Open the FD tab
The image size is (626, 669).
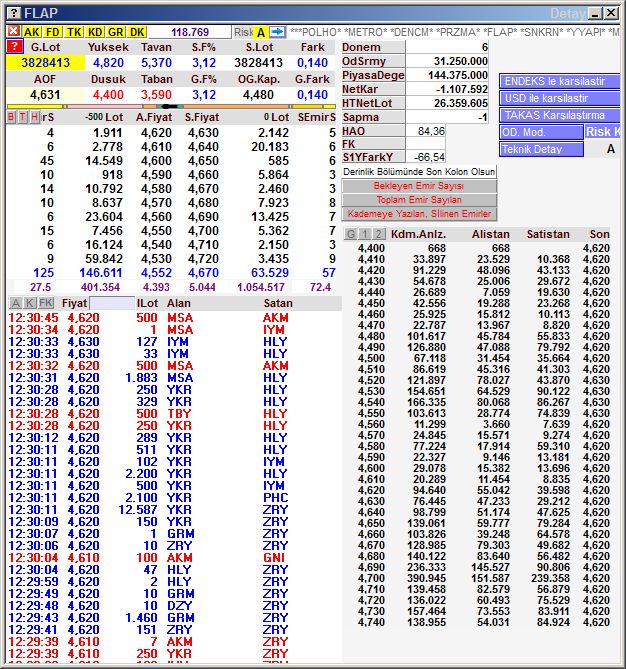(x=52, y=32)
